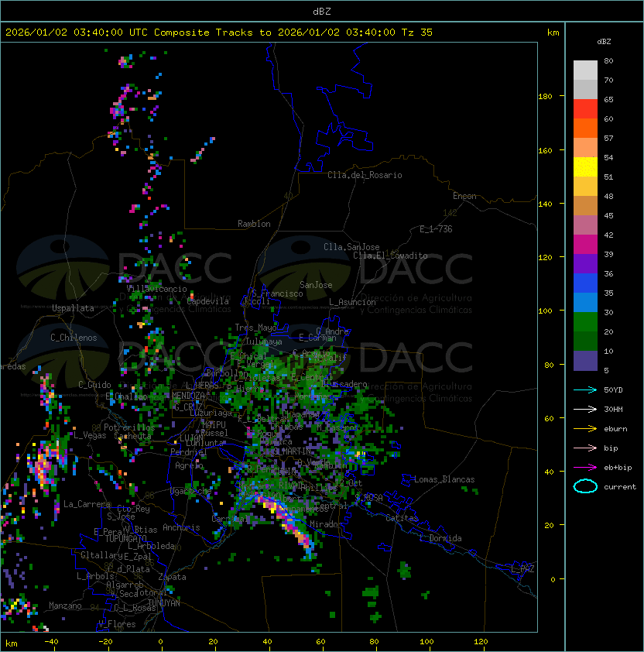Click the 'Capdevila' place label
Viewport: 644px width, 652px height.
[x=207, y=301]
